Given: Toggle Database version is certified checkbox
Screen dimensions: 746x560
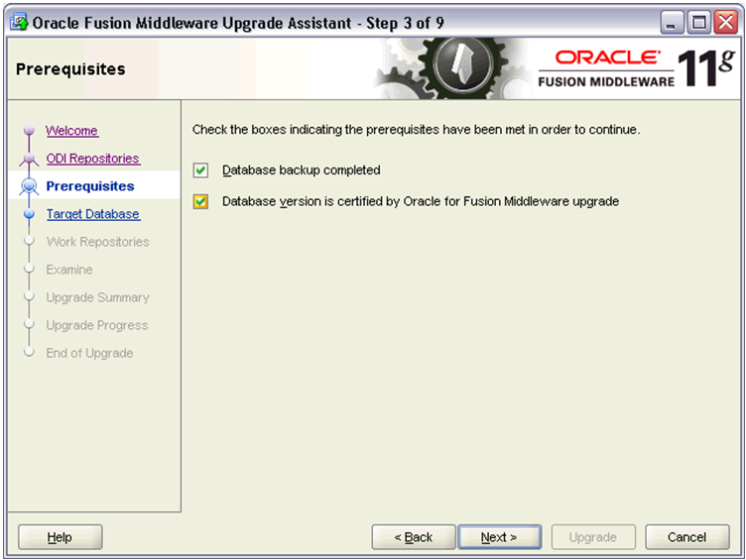Looking at the screenshot, I should [x=200, y=201].
